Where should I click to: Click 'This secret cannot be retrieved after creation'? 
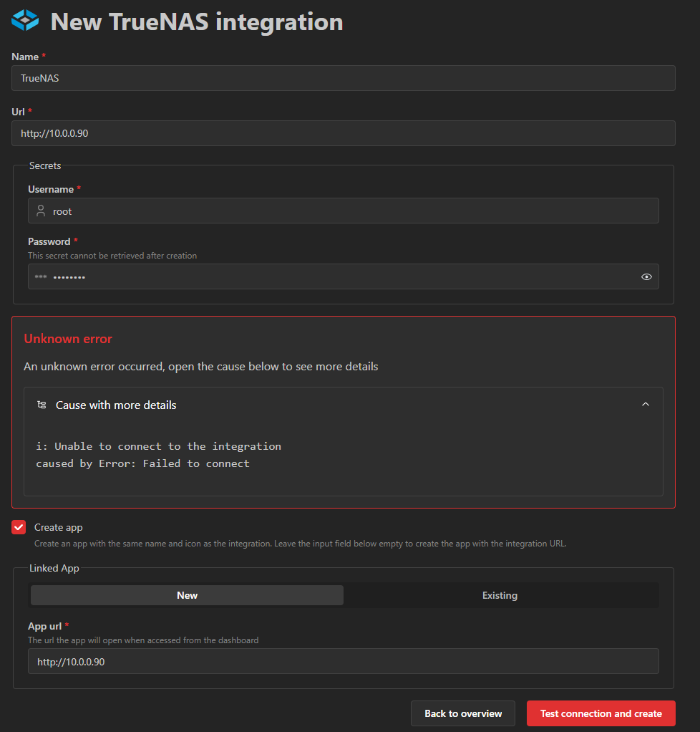coord(112,256)
